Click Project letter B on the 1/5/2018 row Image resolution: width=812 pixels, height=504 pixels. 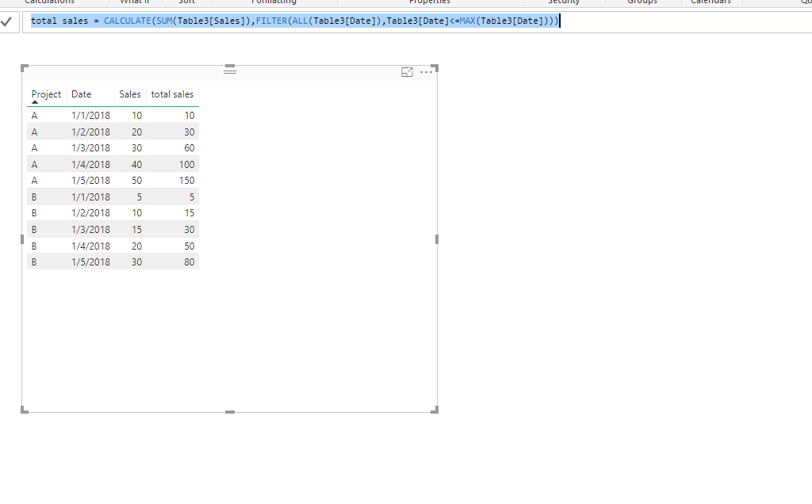(34, 262)
